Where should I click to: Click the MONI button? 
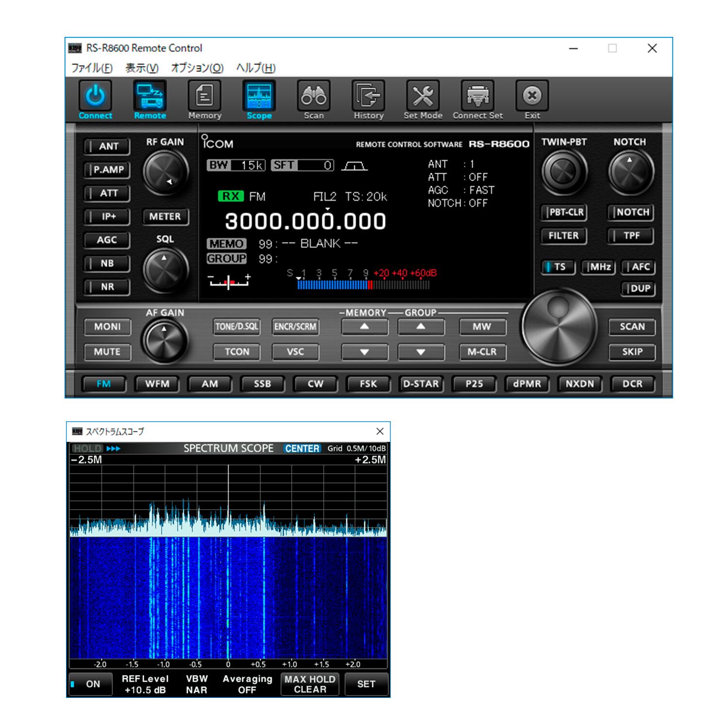107,327
